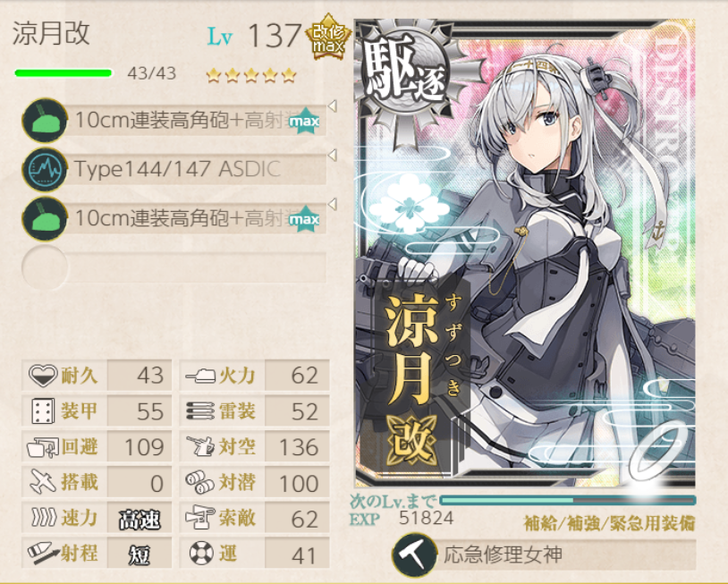The image size is (728, 584).
Task: Expand arrow beside first equipment slot
Action: pos(332,106)
